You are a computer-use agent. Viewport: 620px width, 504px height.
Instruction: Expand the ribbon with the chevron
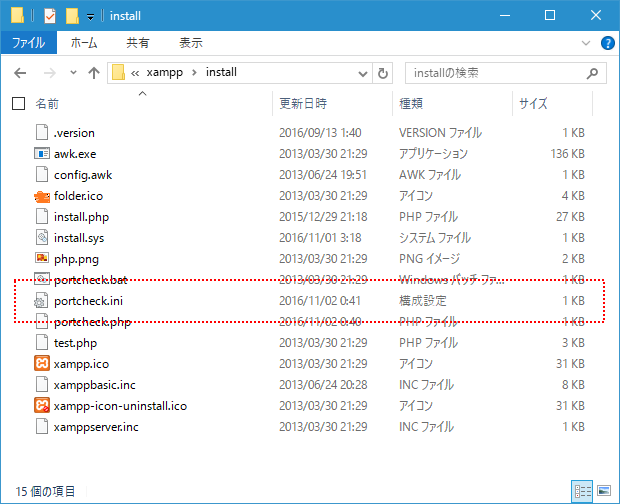[586, 43]
